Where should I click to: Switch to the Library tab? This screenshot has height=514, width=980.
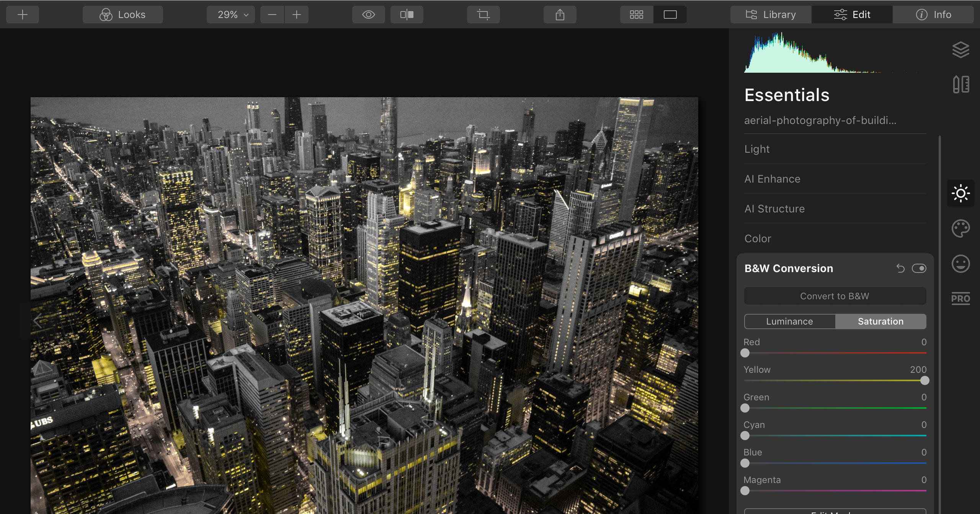click(771, 15)
